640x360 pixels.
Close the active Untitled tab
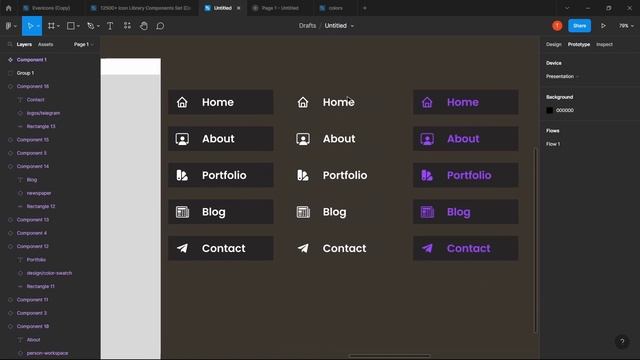(239, 8)
